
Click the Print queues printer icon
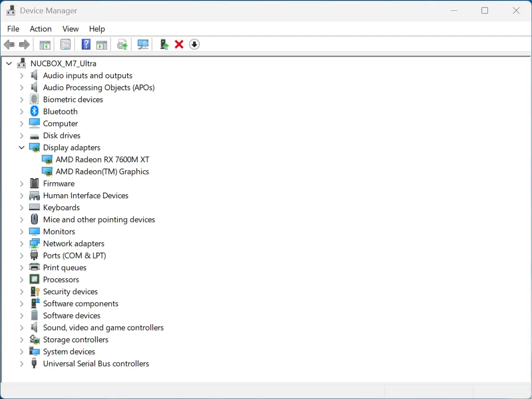(34, 267)
